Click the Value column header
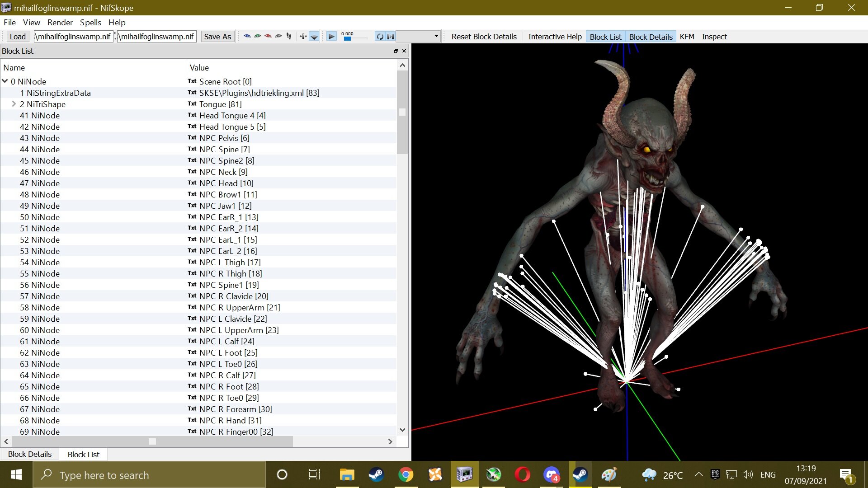Screen dimensions: 868x488 pos(292,67)
